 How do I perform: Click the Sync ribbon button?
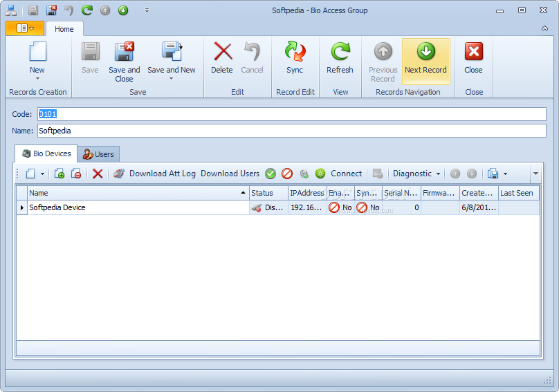[295, 58]
